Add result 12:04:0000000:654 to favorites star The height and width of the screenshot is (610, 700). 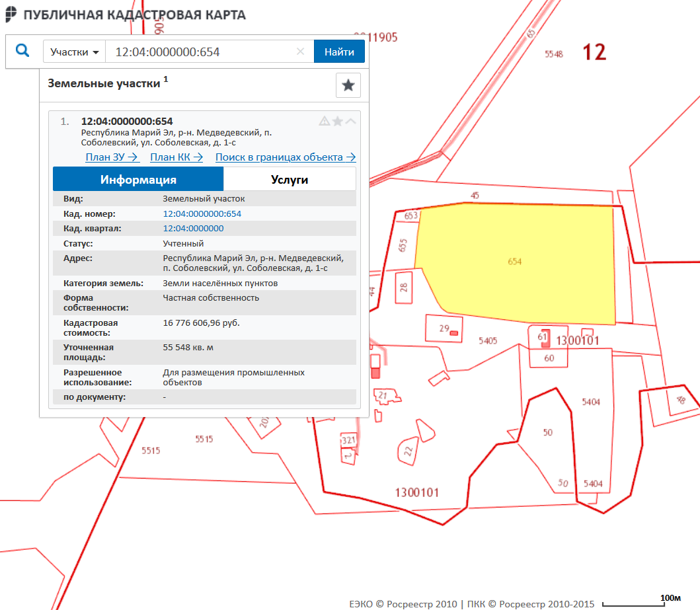point(338,121)
